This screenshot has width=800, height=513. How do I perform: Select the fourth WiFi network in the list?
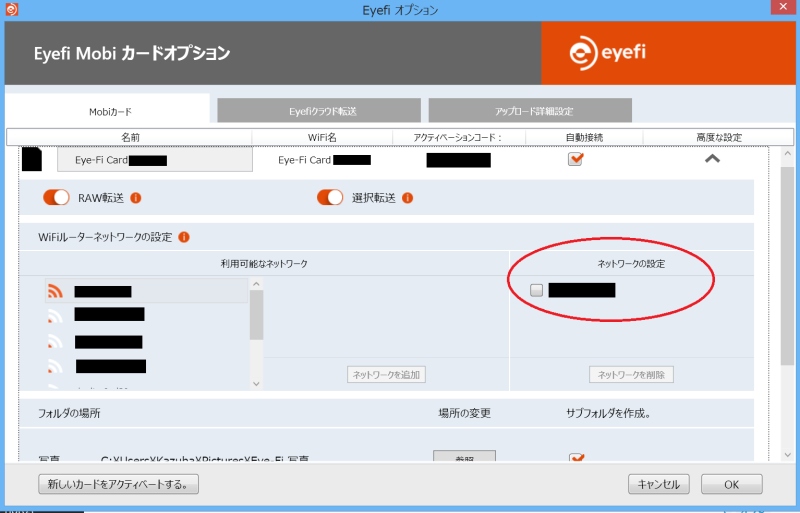[146, 366]
